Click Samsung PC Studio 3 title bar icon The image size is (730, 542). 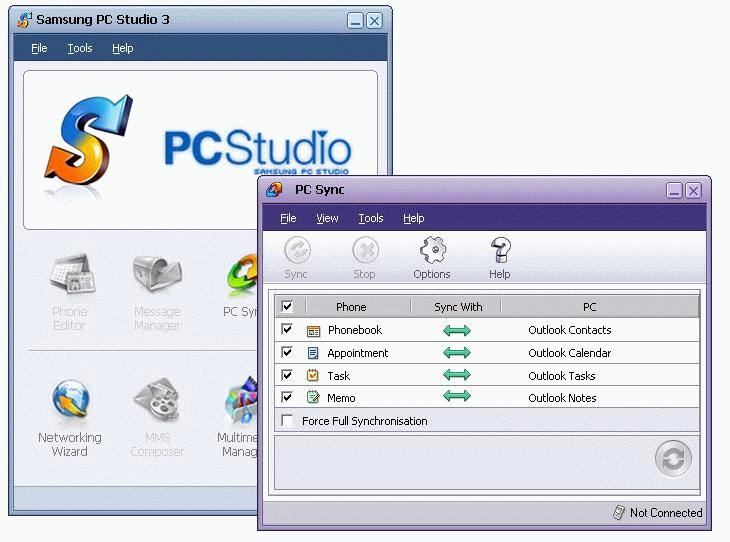25,20
